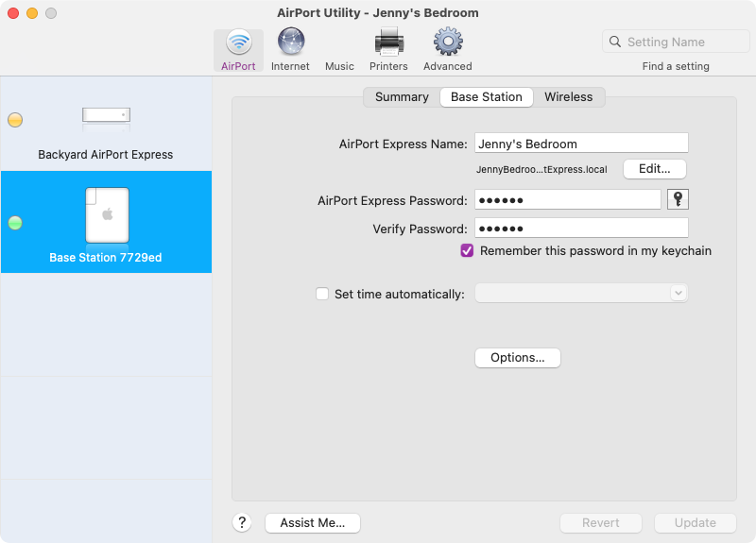Select Base Station 7729ed device
Image resolution: width=756 pixels, height=543 pixels.
click(106, 222)
